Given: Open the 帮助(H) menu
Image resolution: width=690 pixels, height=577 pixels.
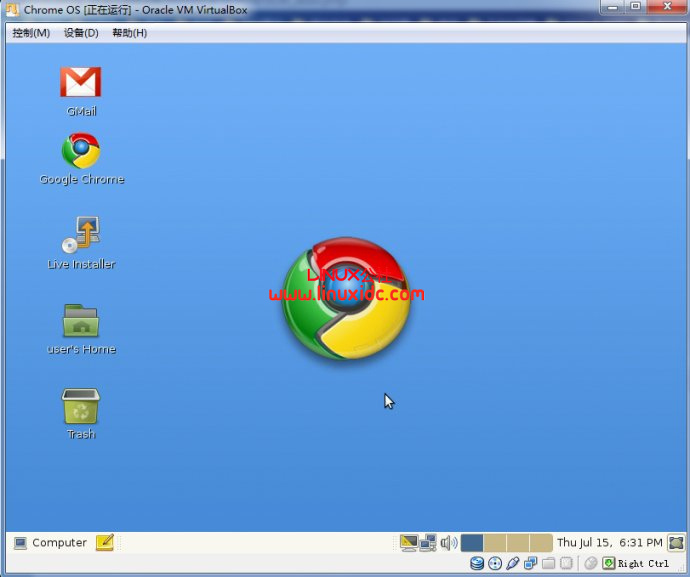Looking at the screenshot, I should pyautogui.click(x=129, y=33).
